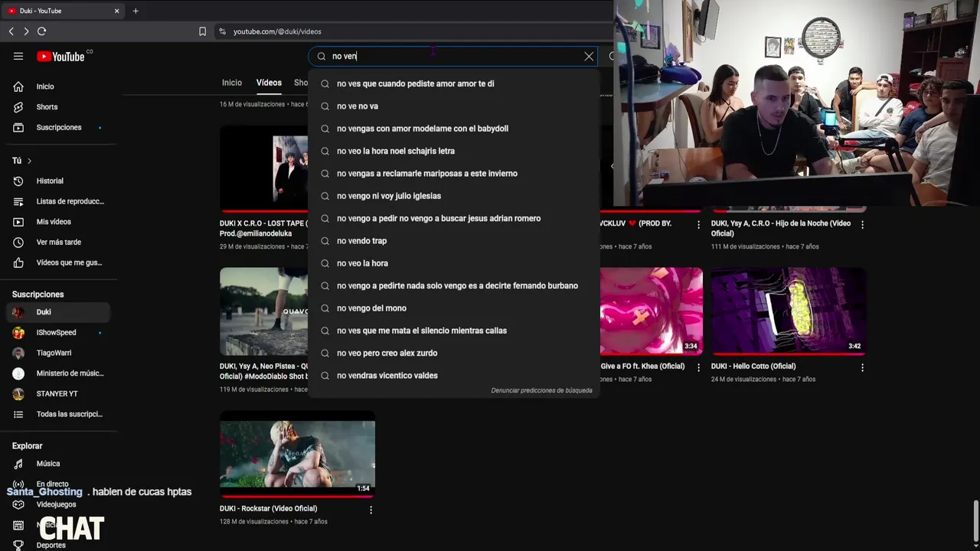Open more options for Give a FO video
The width and height of the screenshot is (980, 551).
click(x=698, y=367)
